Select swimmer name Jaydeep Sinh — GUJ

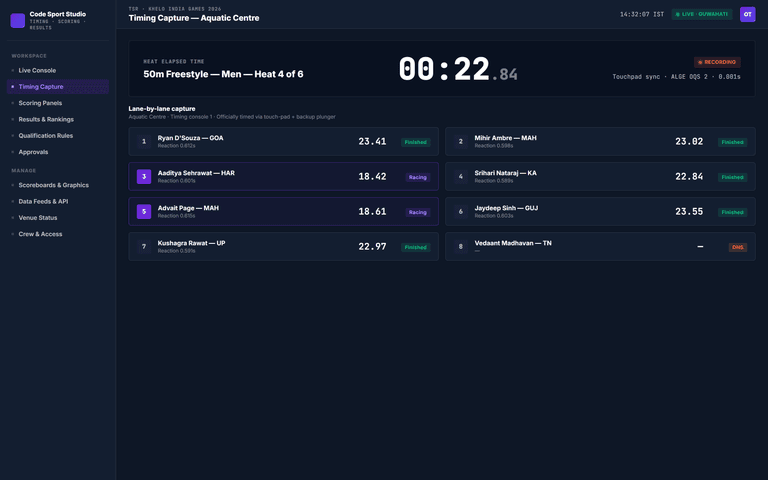coord(506,208)
